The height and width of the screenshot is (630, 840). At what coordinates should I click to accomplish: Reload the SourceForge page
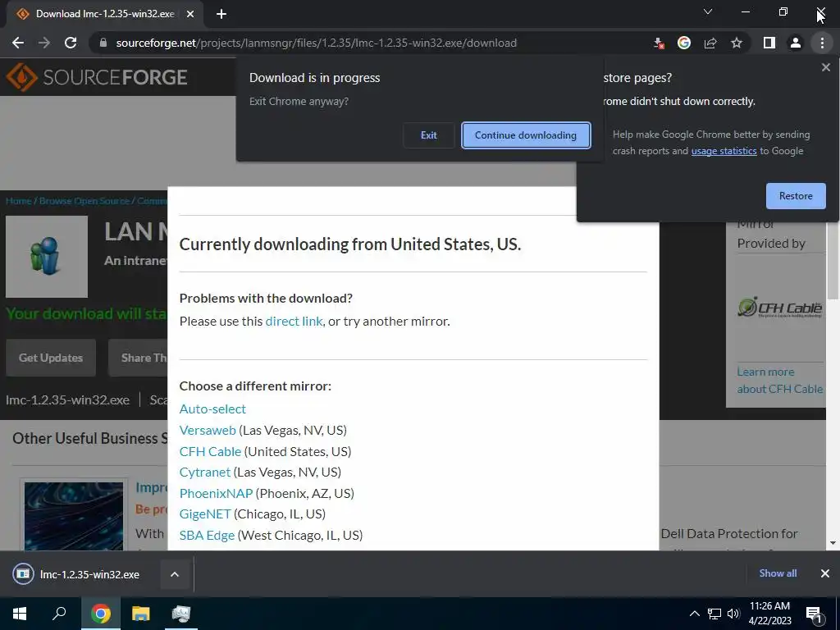71,43
